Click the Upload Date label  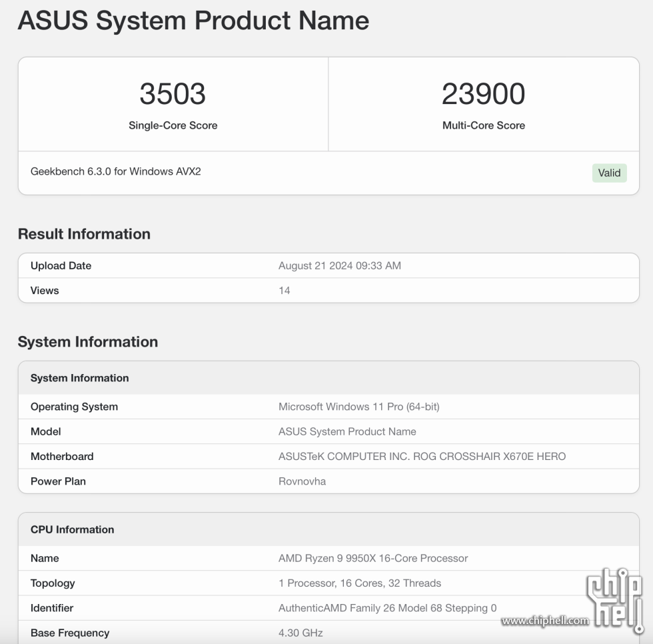[x=61, y=266]
